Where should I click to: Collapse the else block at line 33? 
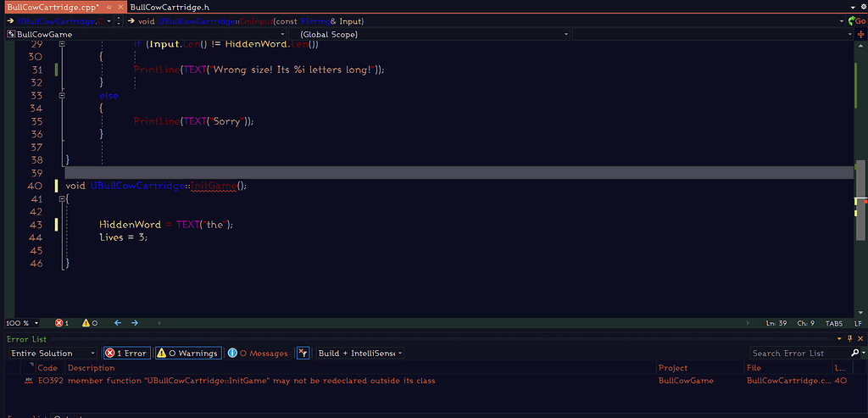[x=62, y=96]
